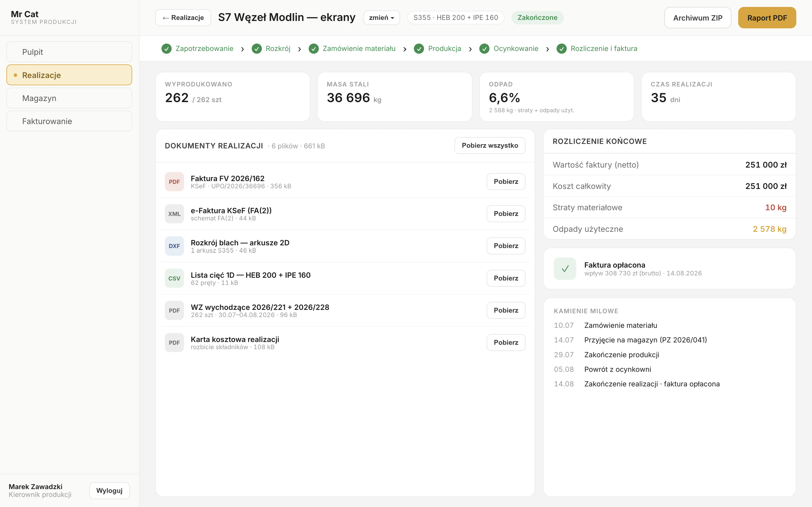
Task: Click the DXF icon of Rozkrój blach
Action: tap(174, 246)
